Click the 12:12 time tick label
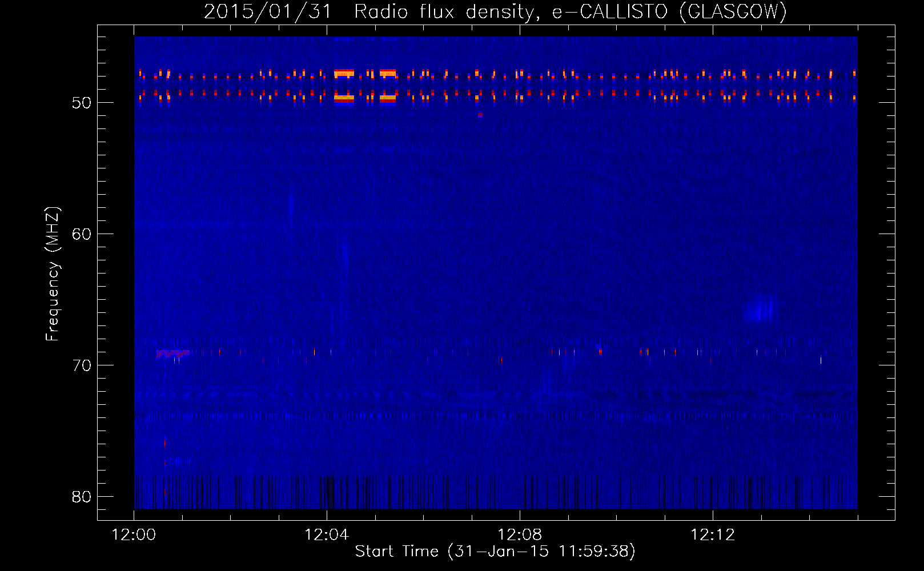The height and width of the screenshot is (571, 924). coord(713,535)
